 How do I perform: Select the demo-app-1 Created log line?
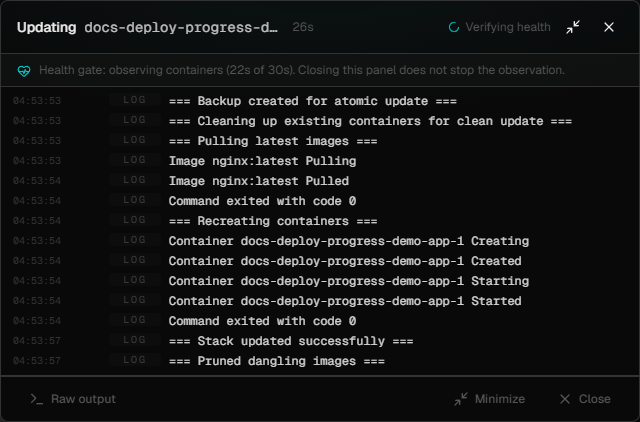(x=345, y=261)
